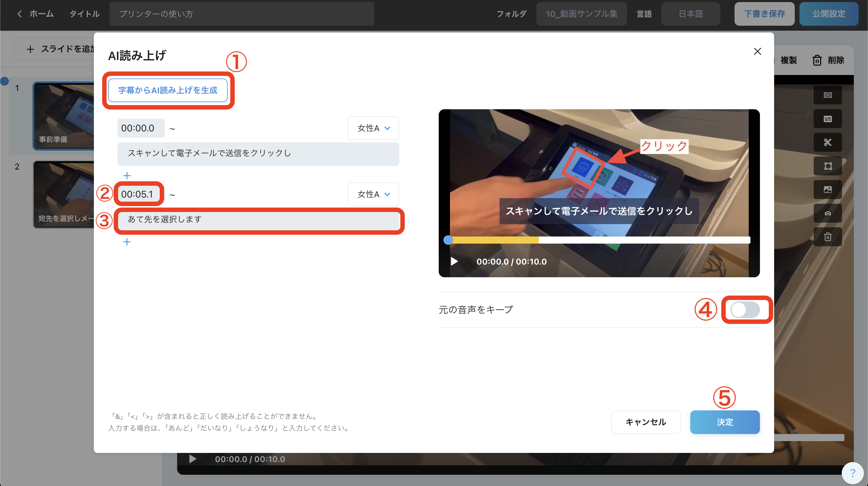
Task: Play the preview video in the dialog
Action: (454, 262)
